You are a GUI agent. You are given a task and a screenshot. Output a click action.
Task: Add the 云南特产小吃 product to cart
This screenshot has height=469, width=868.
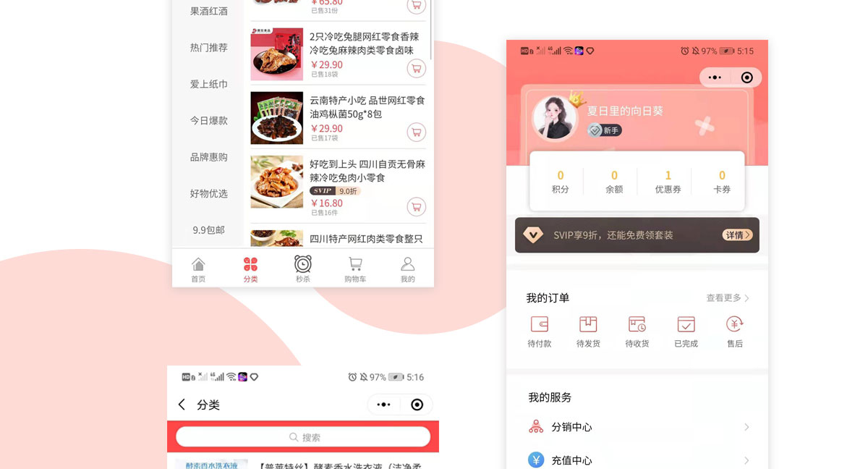416,132
